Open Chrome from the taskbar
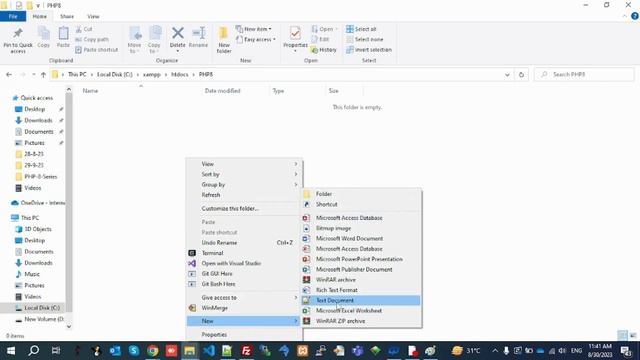Image resolution: width=640 pixels, height=360 pixels. [x=153, y=351]
